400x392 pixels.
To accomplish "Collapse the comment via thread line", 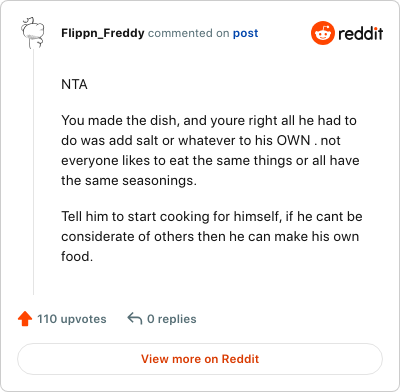I will 33,172.
